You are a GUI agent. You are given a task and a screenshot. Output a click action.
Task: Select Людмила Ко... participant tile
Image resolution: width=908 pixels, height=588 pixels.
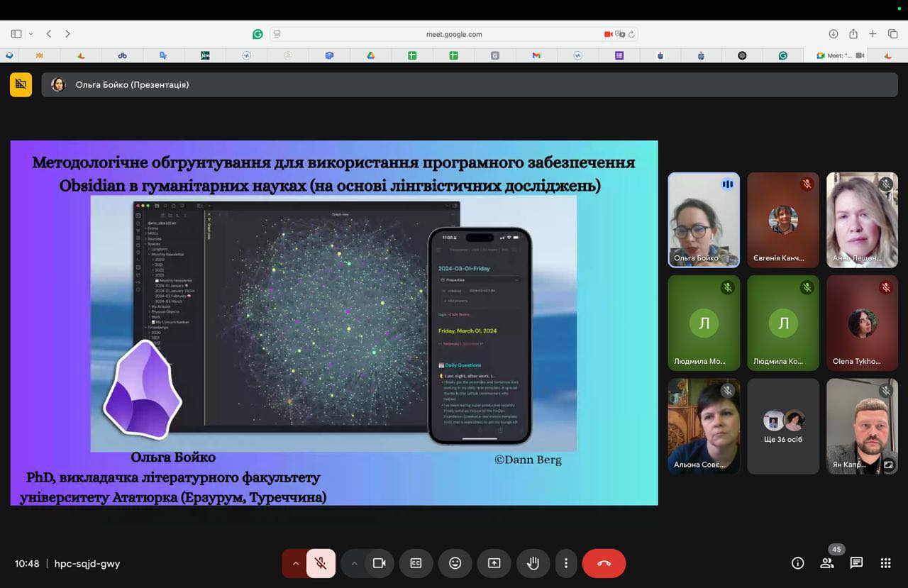(783, 323)
